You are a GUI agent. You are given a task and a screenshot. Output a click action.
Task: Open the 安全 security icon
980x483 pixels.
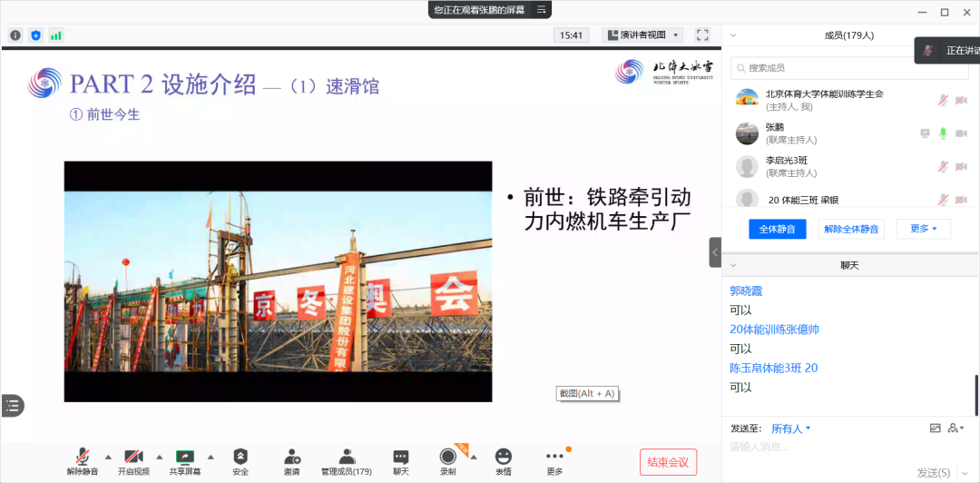click(240, 462)
